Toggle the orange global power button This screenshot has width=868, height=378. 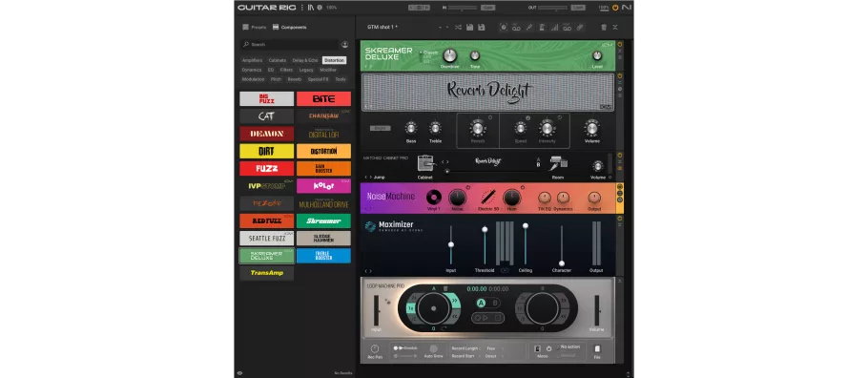point(615,8)
